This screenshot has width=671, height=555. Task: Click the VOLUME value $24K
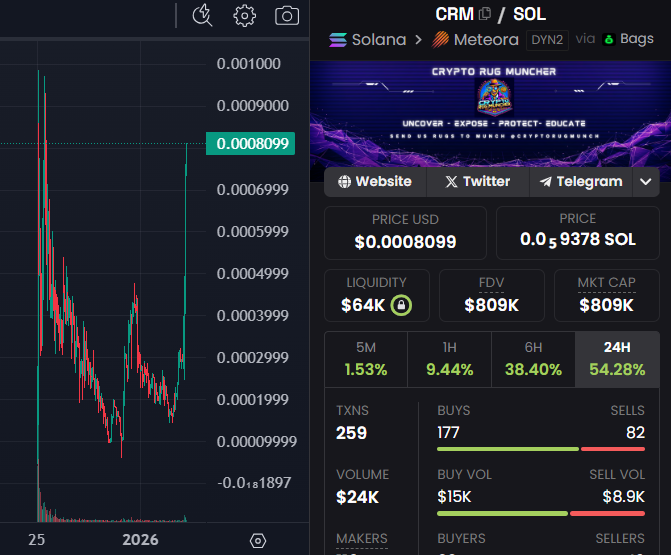(357, 497)
